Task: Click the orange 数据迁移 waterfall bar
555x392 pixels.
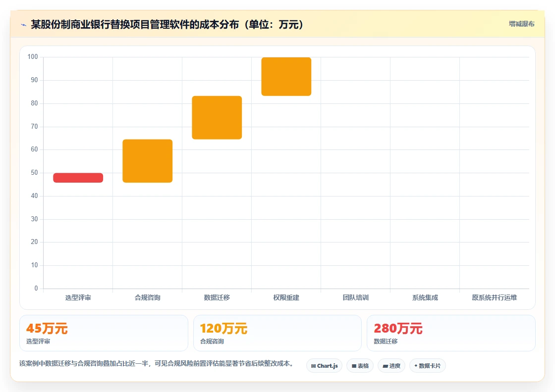Action: [x=217, y=118]
